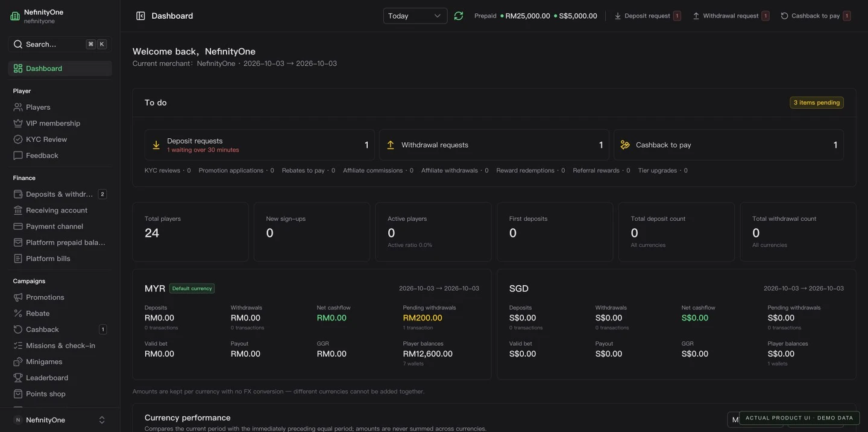Click the Default currency badge
Image resolution: width=868 pixels, height=432 pixels.
coord(192,288)
